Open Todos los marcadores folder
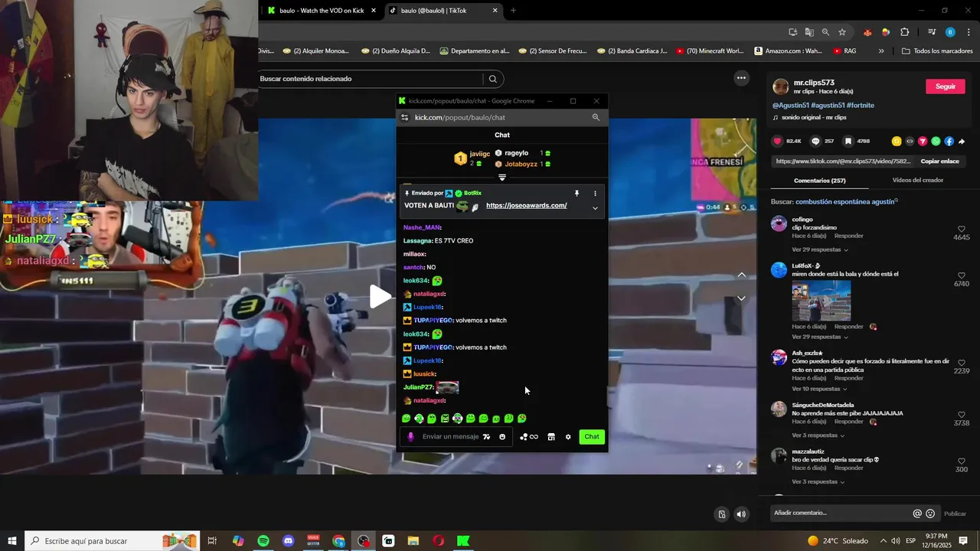980x551 pixels. click(937, 51)
